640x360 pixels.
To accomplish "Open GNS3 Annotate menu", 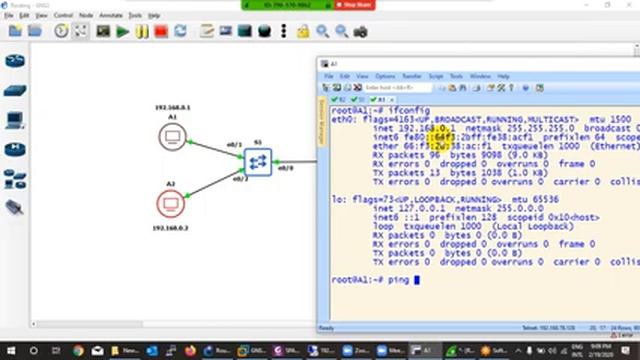I will pos(111,16).
